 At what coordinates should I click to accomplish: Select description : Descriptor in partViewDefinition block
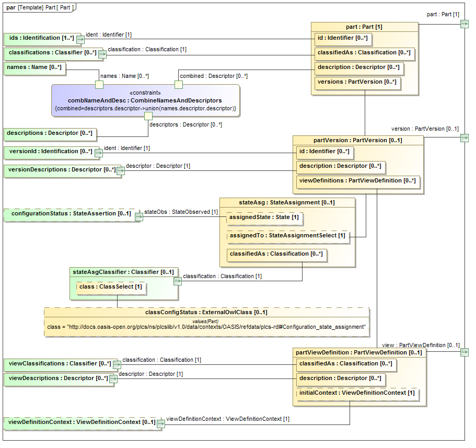point(341,379)
